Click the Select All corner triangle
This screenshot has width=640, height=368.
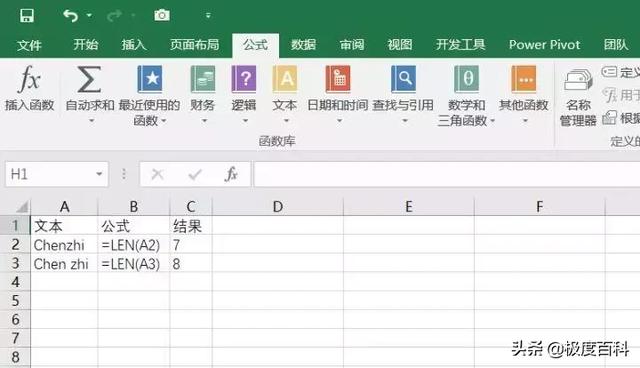(21, 206)
